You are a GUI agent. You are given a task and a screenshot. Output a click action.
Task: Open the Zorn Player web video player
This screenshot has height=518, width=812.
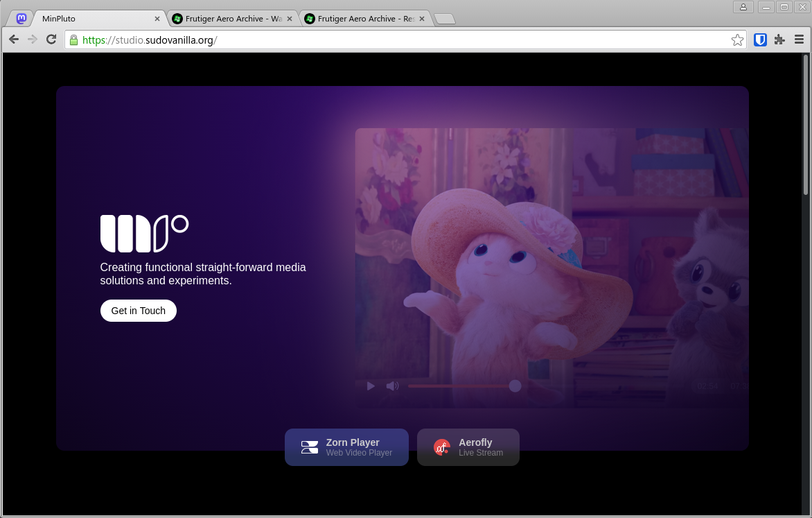[x=346, y=447]
